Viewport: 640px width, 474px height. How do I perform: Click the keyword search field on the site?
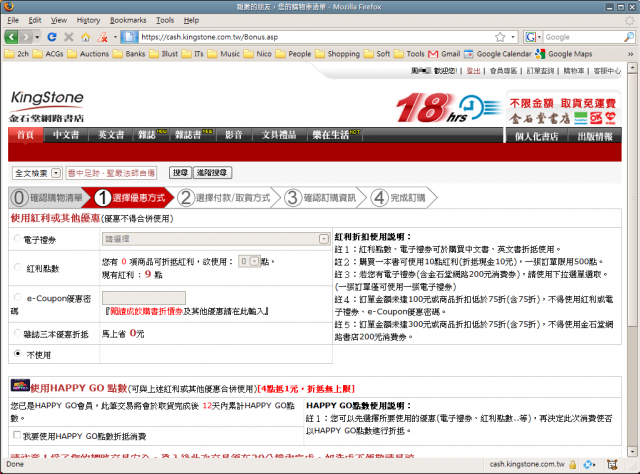111,173
